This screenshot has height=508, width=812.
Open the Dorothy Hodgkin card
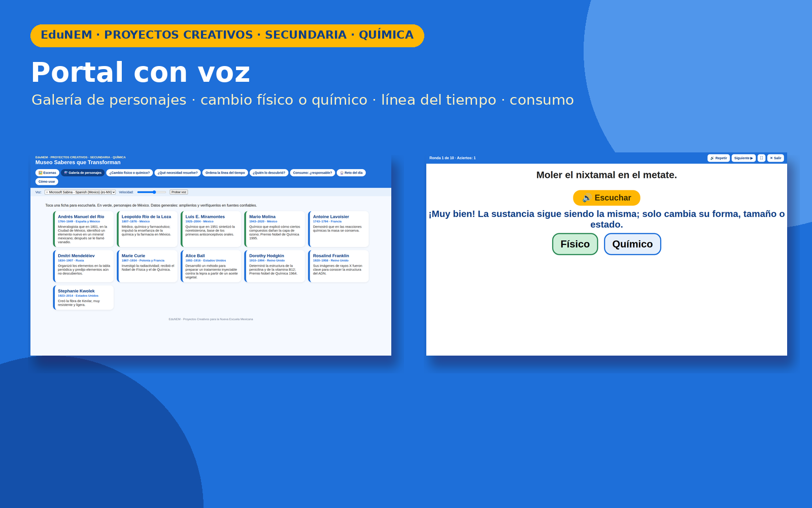coord(275,266)
